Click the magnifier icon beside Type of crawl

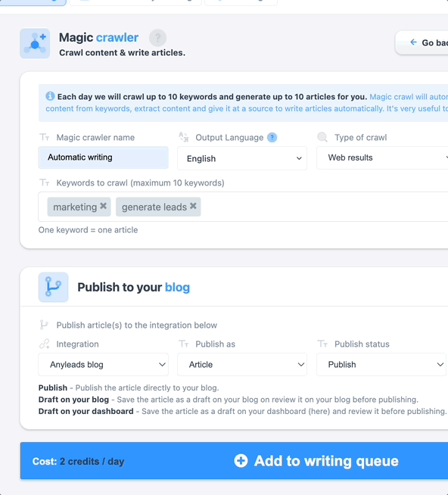pyautogui.click(x=322, y=137)
